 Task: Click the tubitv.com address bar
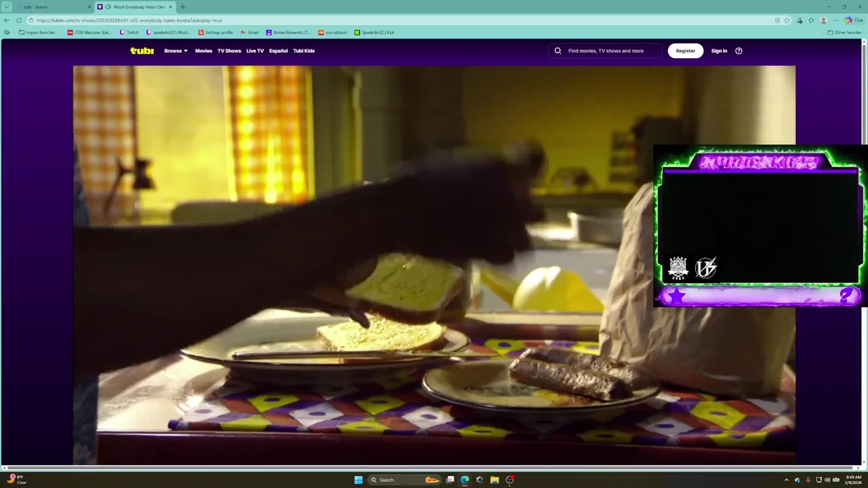point(400,20)
